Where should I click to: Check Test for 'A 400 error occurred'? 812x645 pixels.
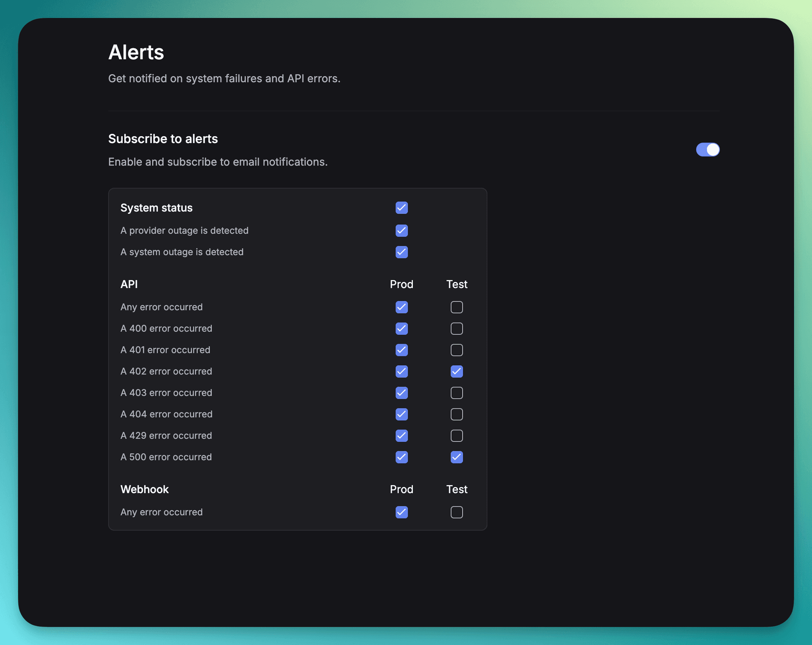(x=456, y=328)
